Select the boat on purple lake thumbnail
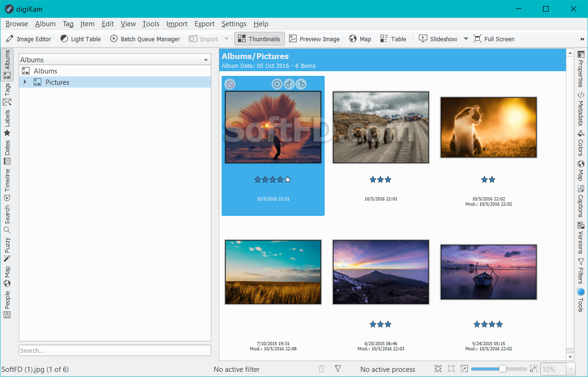 click(x=489, y=272)
